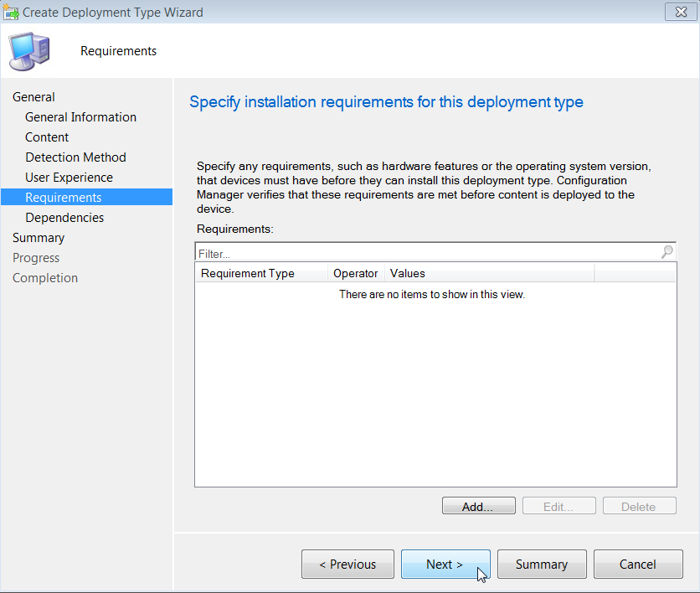
Task: Go back using the Previous button
Action: 347,564
